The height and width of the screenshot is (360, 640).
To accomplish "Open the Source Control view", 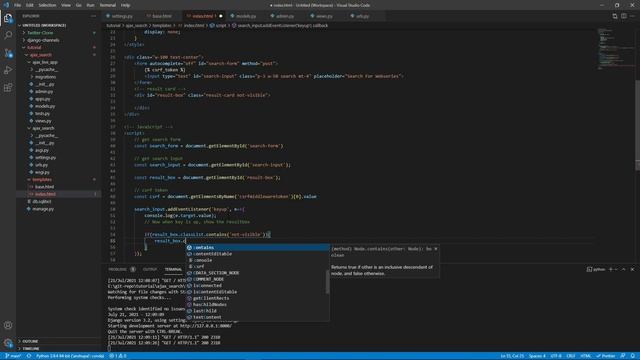I will tap(8, 53).
